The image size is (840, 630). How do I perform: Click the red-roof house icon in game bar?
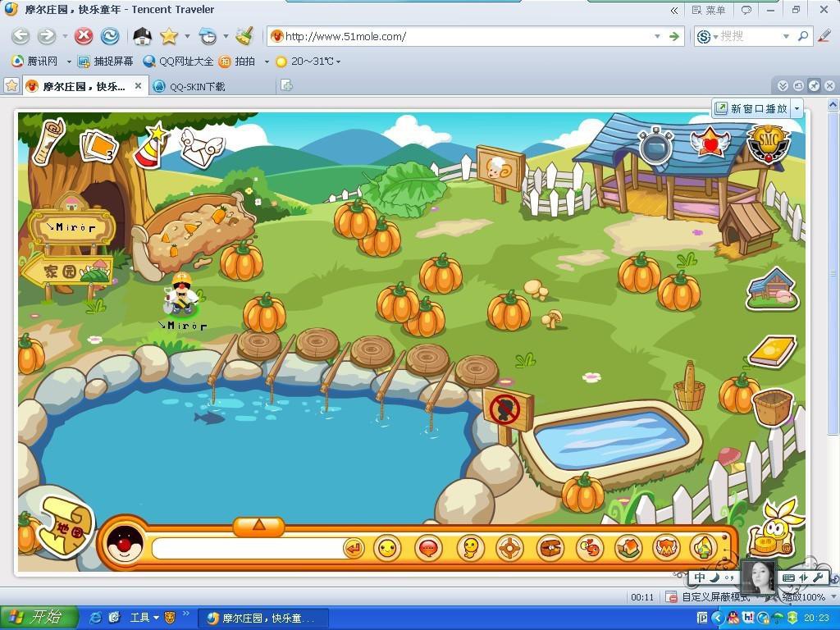point(628,547)
